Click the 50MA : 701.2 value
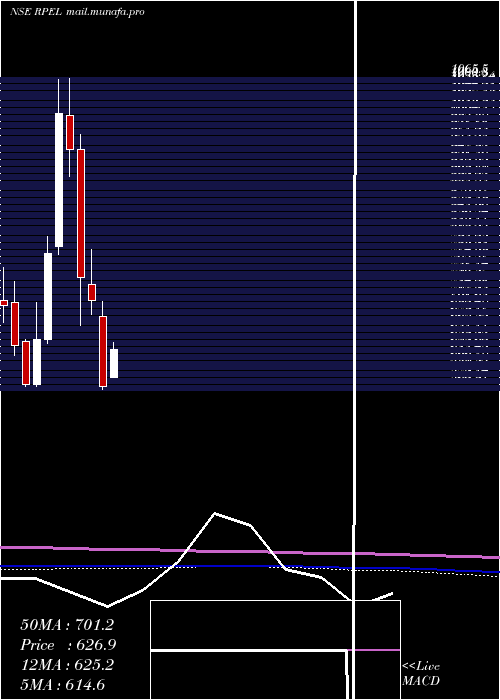Image resolution: width=500 pixels, height=700 pixels. (x=67, y=625)
